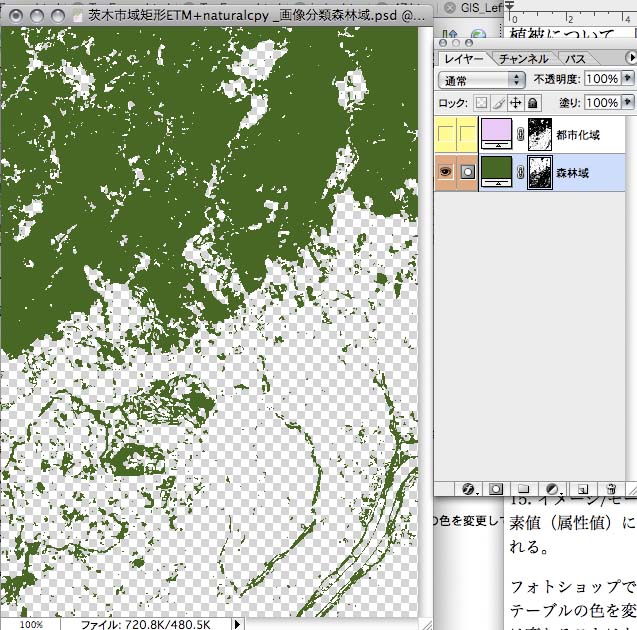Switch to the レイヤー tab
The height and width of the screenshot is (630, 637).
pos(464,59)
